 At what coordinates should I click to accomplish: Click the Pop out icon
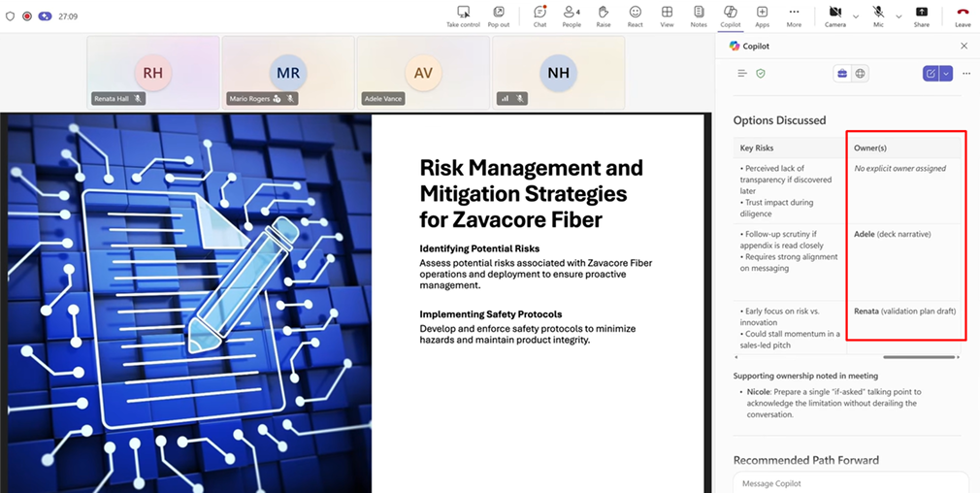[x=499, y=15]
